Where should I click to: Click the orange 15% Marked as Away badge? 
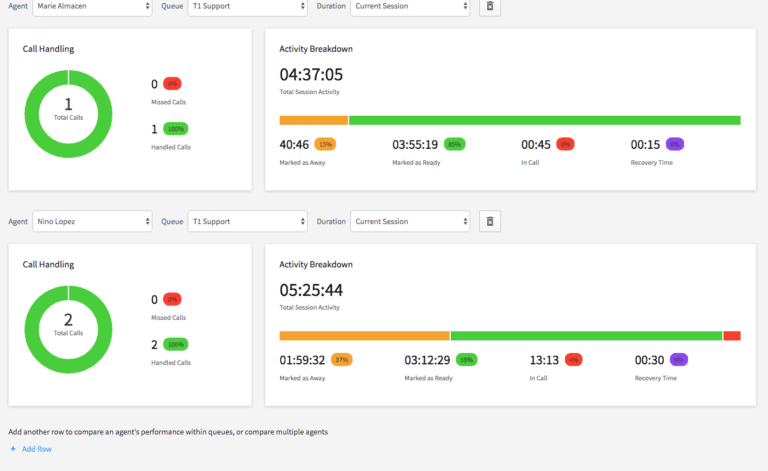325,144
